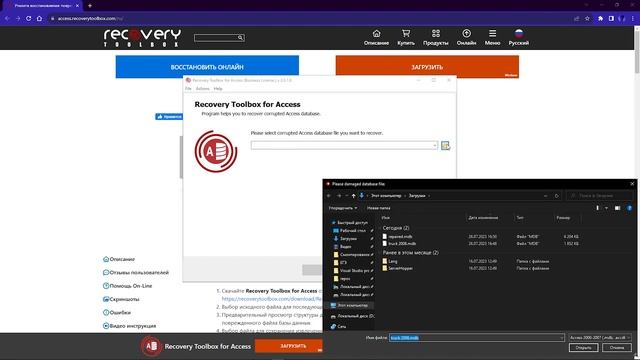Click the help question icon in file dialog
This screenshot has height=360, width=640.
pyautogui.click(x=629, y=208)
